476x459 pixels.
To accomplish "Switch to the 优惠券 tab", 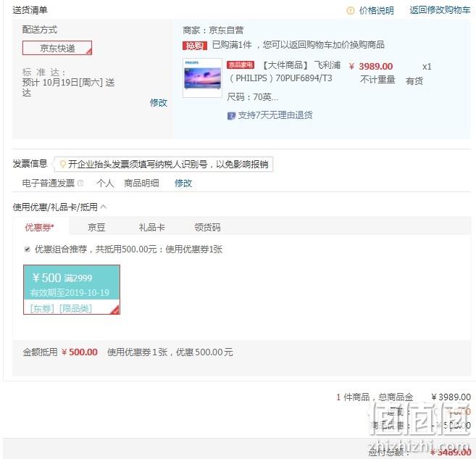I will [39, 227].
